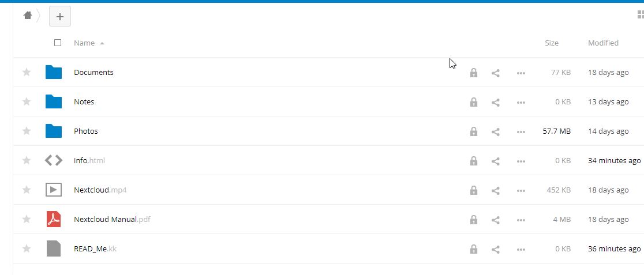Click the video icon of Nextcloud.mp4

pyautogui.click(x=54, y=190)
